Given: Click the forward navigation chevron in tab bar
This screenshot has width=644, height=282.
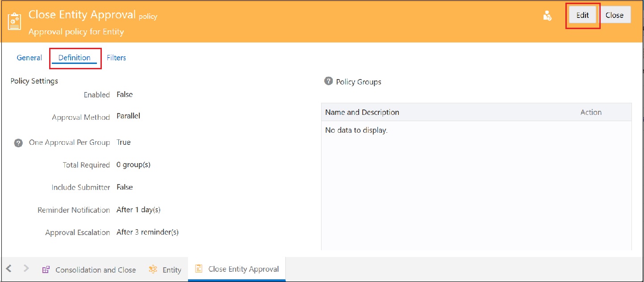Looking at the screenshot, I should click(25, 269).
